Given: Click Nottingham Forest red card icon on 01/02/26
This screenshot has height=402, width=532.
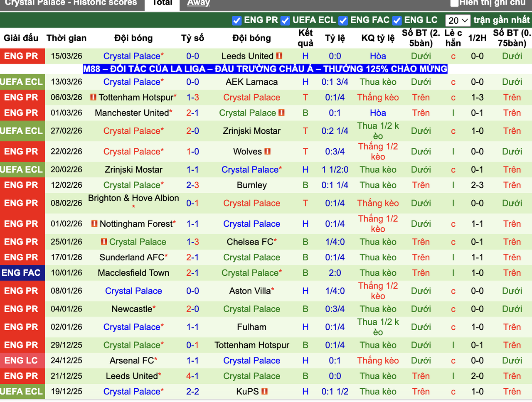Looking at the screenshot, I should point(95,223).
